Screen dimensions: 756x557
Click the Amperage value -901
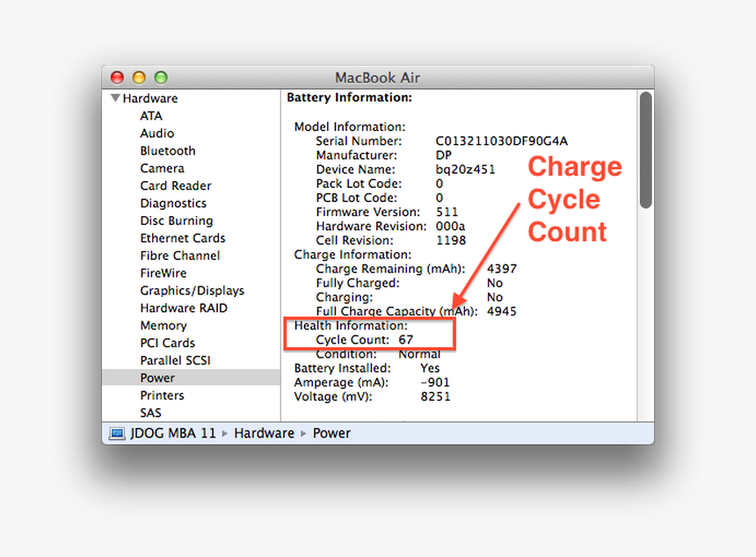pos(435,382)
